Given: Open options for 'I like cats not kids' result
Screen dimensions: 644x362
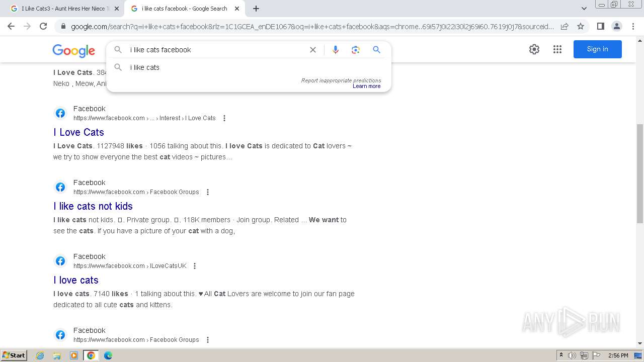Looking at the screenshot, I should 208,192.
